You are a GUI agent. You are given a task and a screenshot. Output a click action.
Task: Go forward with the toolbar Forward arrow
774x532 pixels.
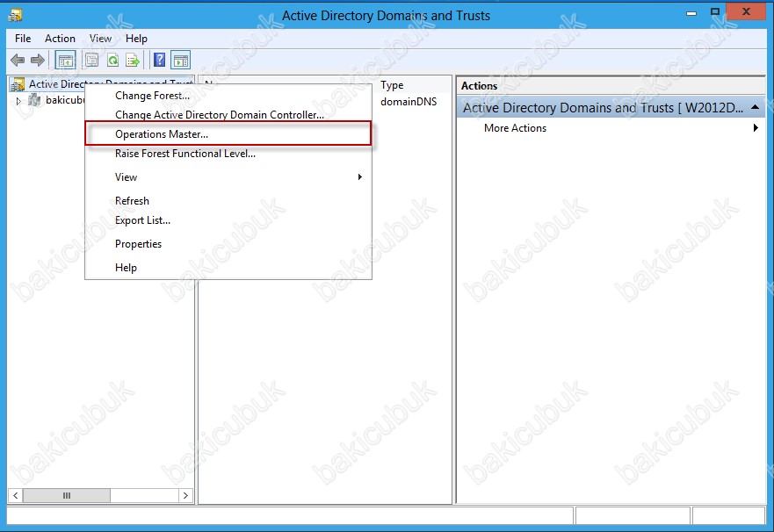[38, 61]
